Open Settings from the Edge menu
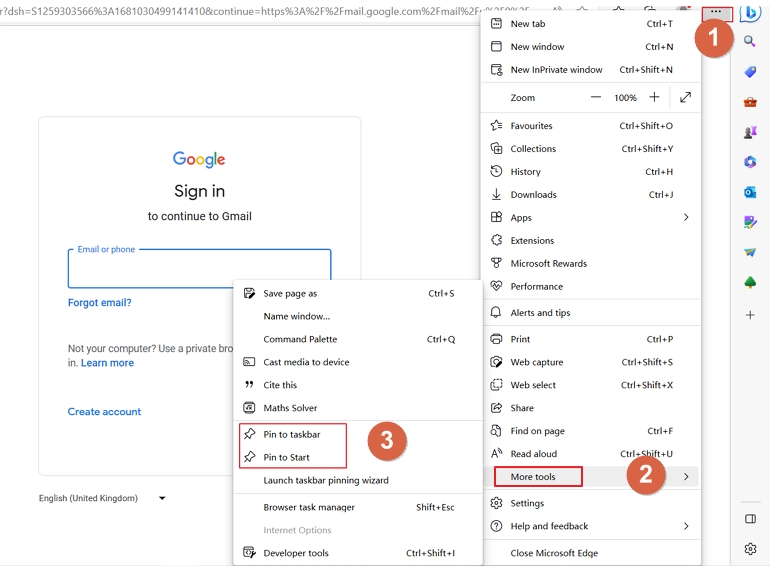This screenshot has height=566, width=770. (591, 503)
